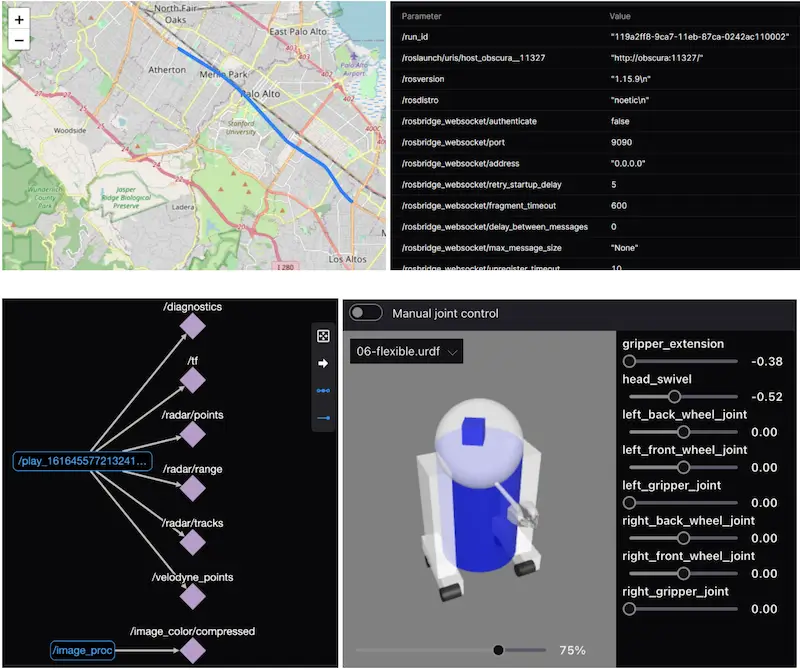
Task: Adjust the head_swivel slider
Action: (674, 397)
